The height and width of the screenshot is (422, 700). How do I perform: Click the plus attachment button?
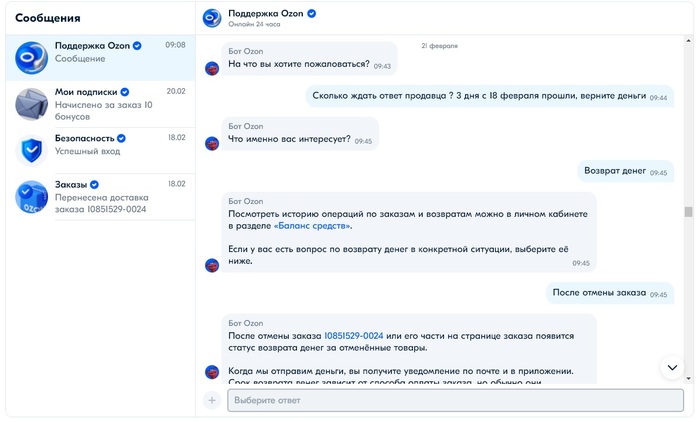pyautogui.click(x=212, y=401)
